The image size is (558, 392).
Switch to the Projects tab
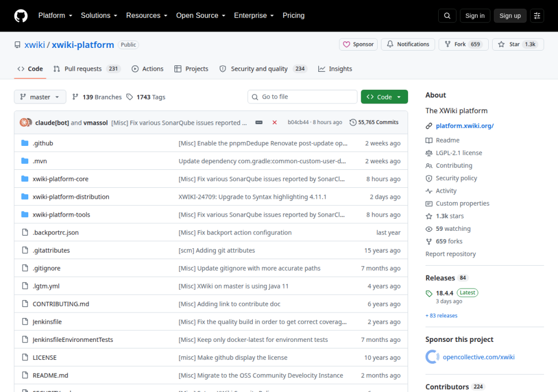[191, 69]
